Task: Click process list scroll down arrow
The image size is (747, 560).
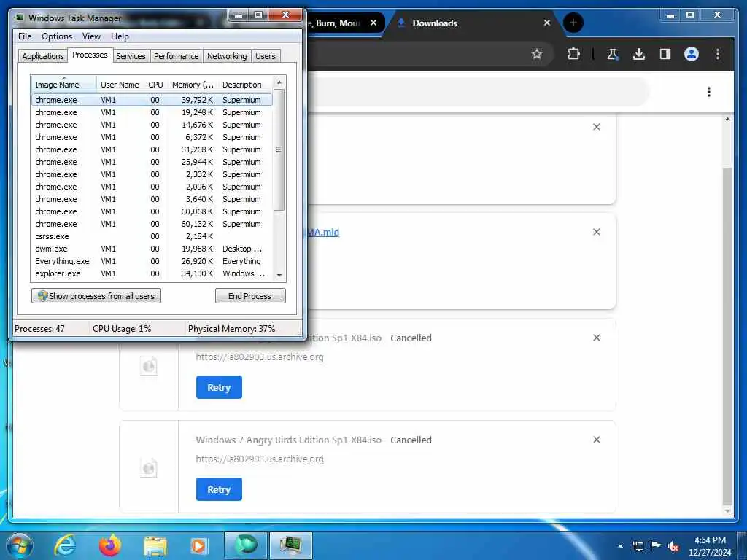Action: click(279, 275)
